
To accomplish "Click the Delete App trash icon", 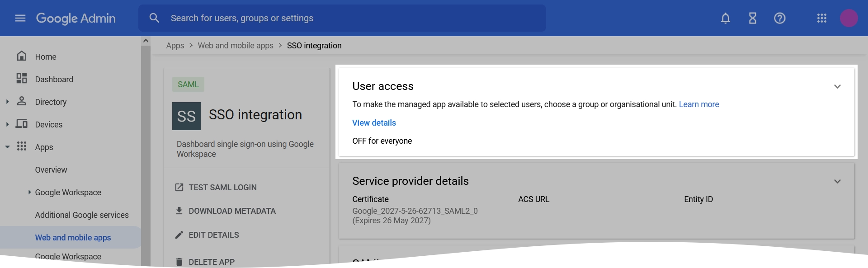I will [x=179, y=262].
